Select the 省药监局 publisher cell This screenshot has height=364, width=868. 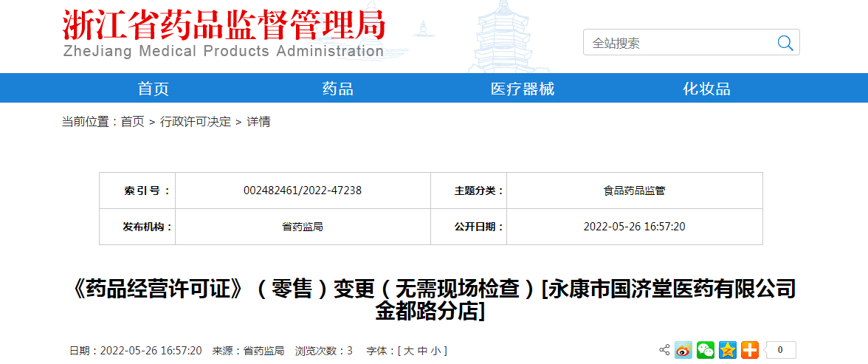tap(303, 227)
